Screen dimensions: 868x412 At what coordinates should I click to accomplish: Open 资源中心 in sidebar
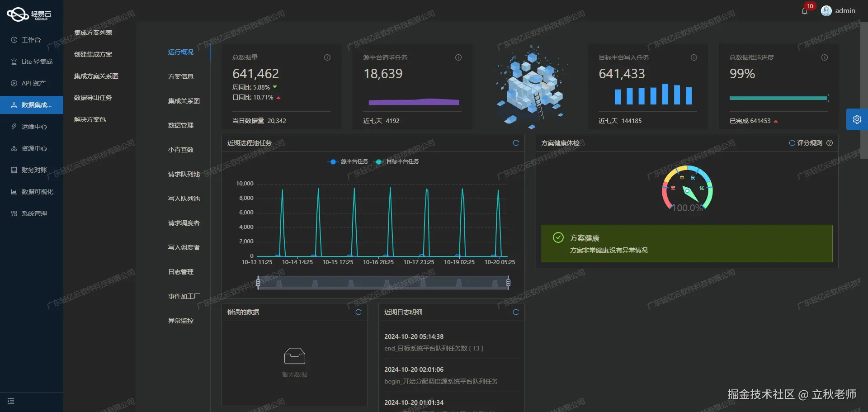(x=32, y=148)
